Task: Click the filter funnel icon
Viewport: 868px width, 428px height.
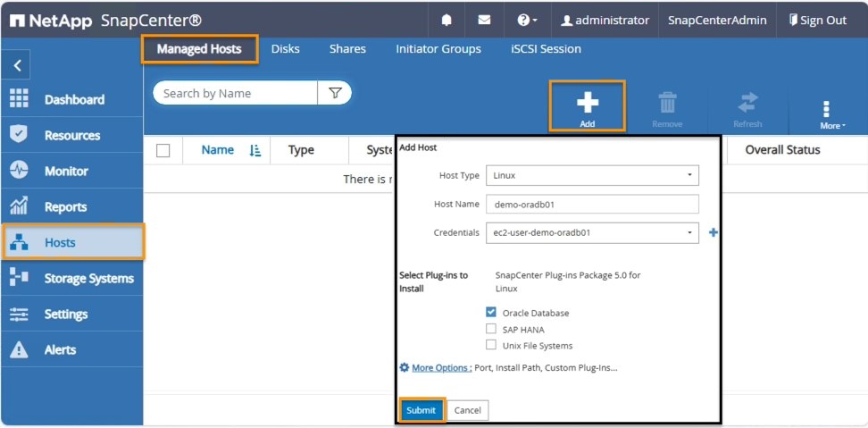Action: pyautogui.click(x=335, y=93)
